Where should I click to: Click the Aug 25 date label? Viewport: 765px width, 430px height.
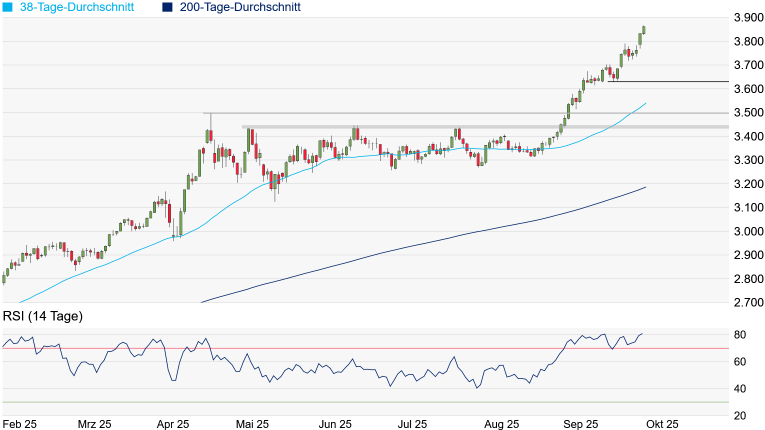click(502, 424)
